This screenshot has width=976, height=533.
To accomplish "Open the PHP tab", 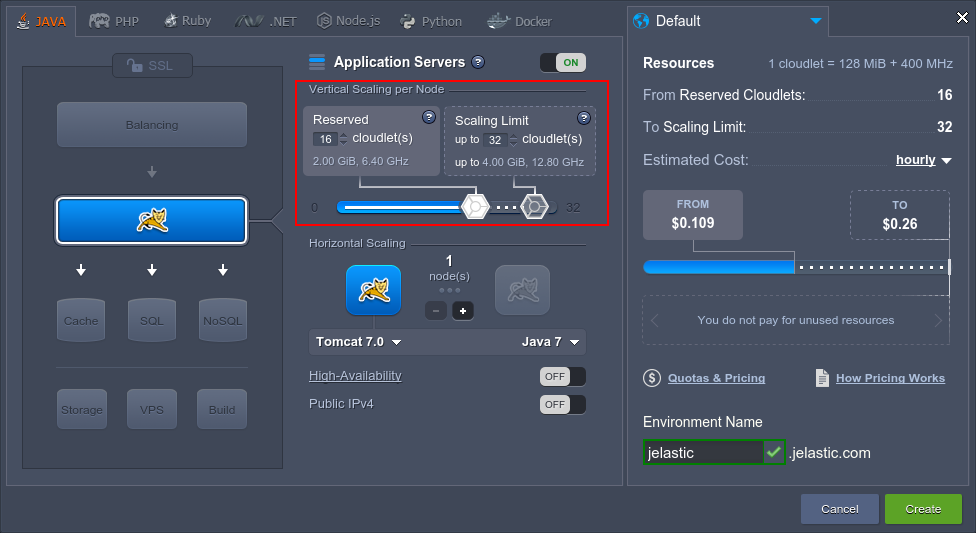I will coord(114,21).
